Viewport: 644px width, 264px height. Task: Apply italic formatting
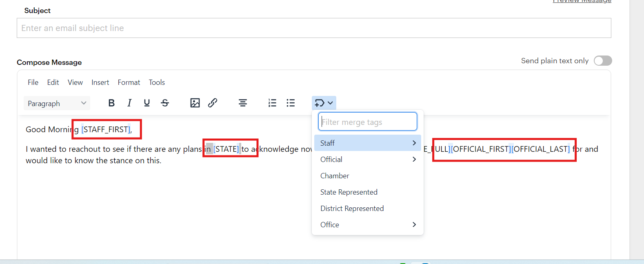click(129, 103)
